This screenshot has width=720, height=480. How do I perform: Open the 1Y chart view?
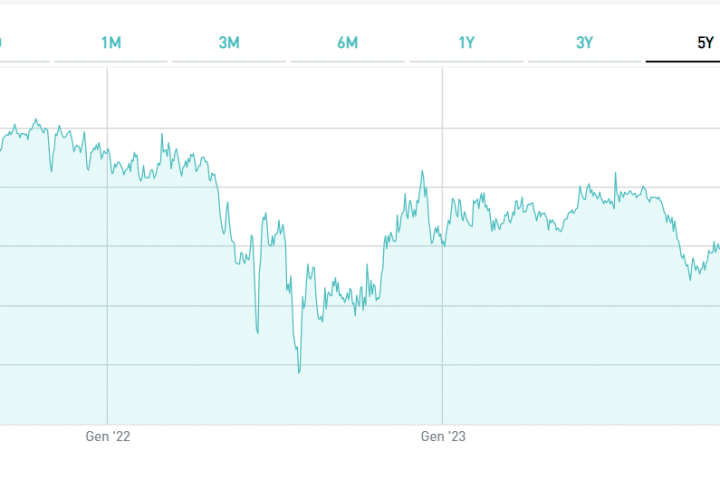(x=466, y=42)
